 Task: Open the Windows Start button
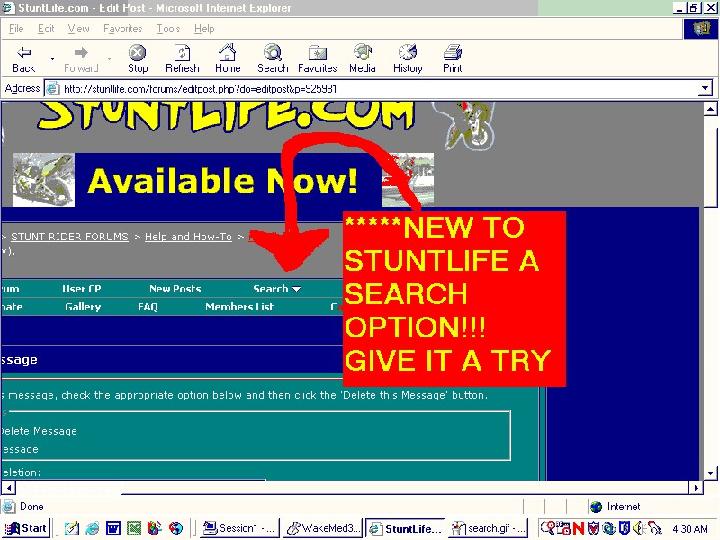(x=27, y=528)
